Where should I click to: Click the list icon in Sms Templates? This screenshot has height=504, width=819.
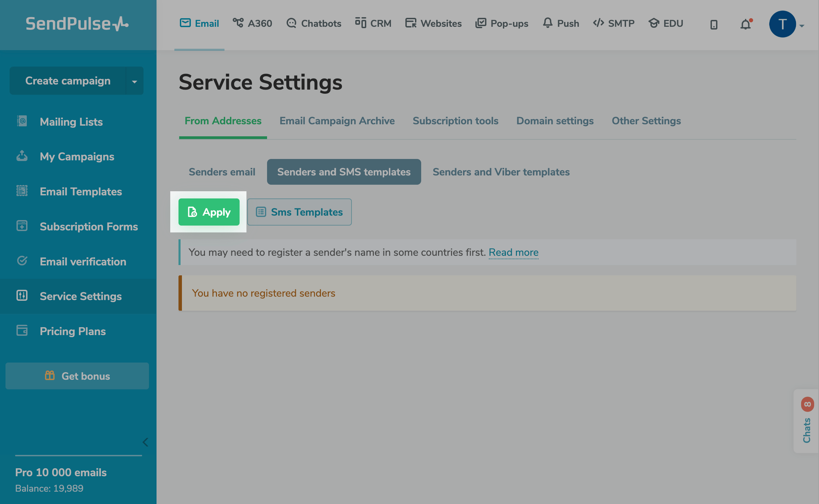(261, 212)
